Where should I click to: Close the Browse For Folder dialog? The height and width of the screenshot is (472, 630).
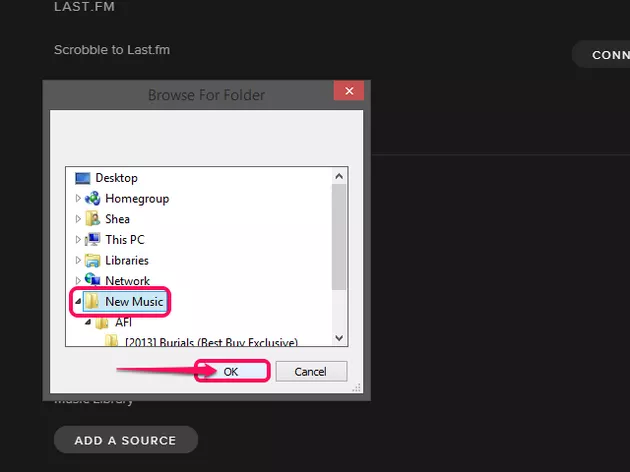pyautogui.click(x=349, y=91)
